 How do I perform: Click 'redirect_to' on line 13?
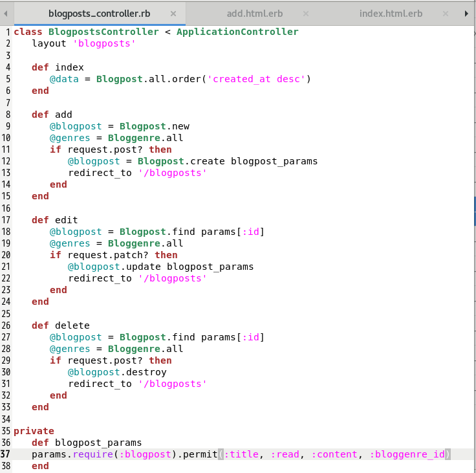point(100,173)
